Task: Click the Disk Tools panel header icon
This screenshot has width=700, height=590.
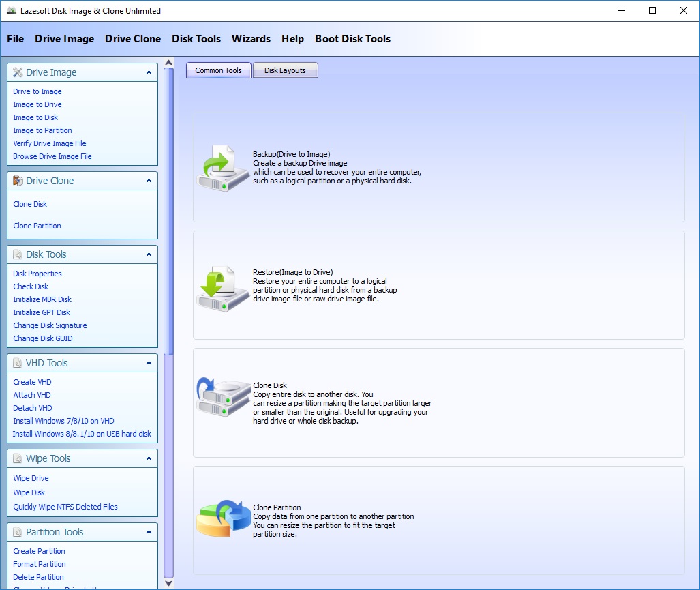Action: tap(18, 254)
